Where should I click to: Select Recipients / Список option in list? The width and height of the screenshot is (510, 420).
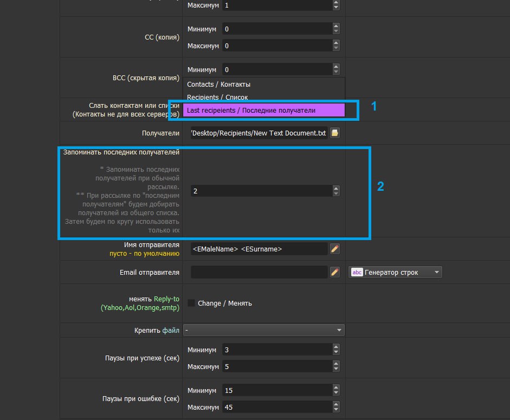264,97
